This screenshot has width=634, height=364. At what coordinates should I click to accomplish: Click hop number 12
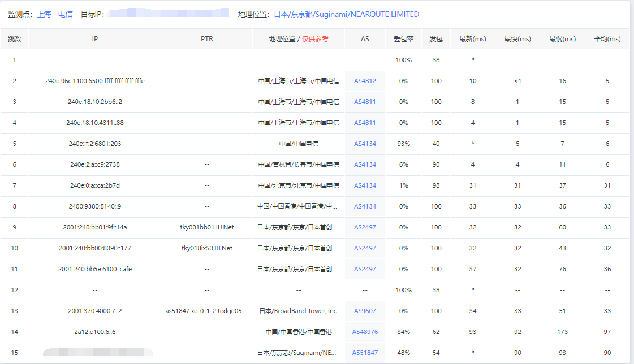pyautogui.click(x=15, y=290)
